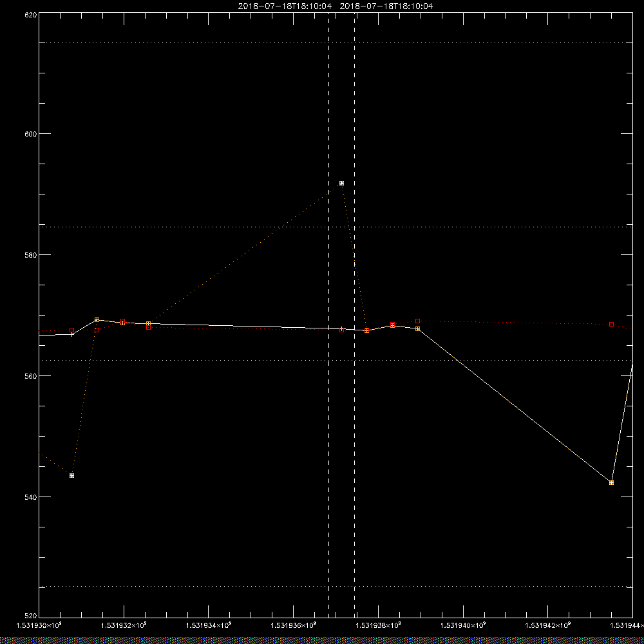Click the left title timestamp 2018-07-18T18:10:04

[x=285, y=6]
